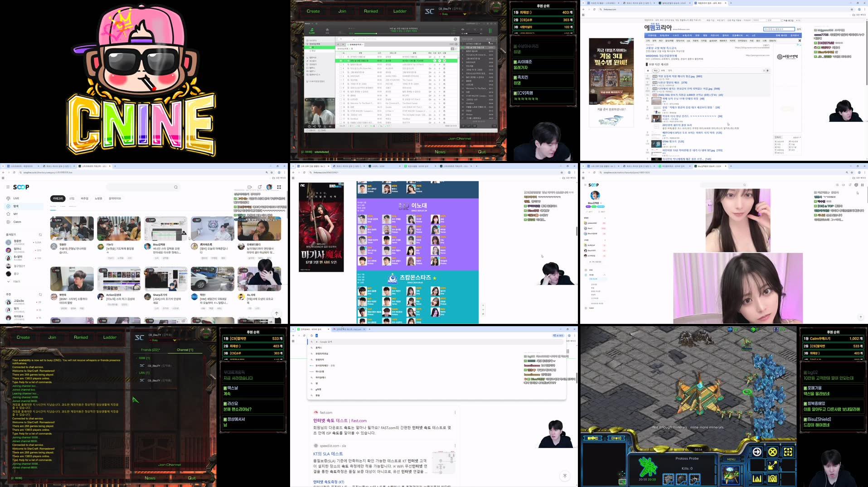Tick the checkbox beside the DINOSAUR track

pyautogui.click(x=340, y=76)
